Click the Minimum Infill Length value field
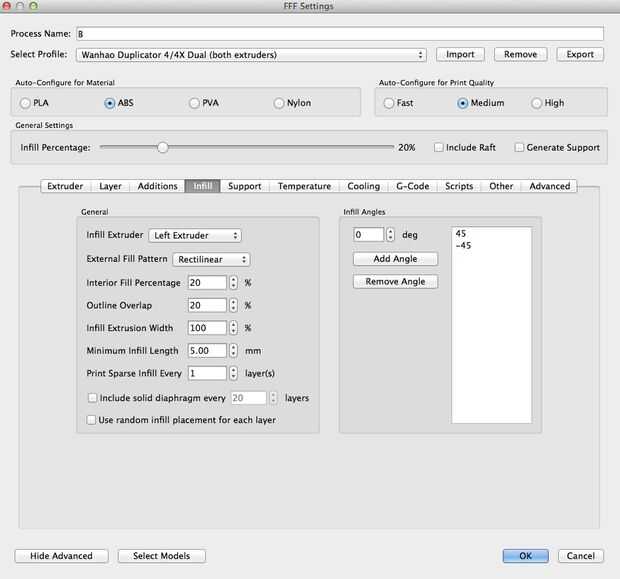The height and width of the screenshot is (579, 620). tap(207, 350)
